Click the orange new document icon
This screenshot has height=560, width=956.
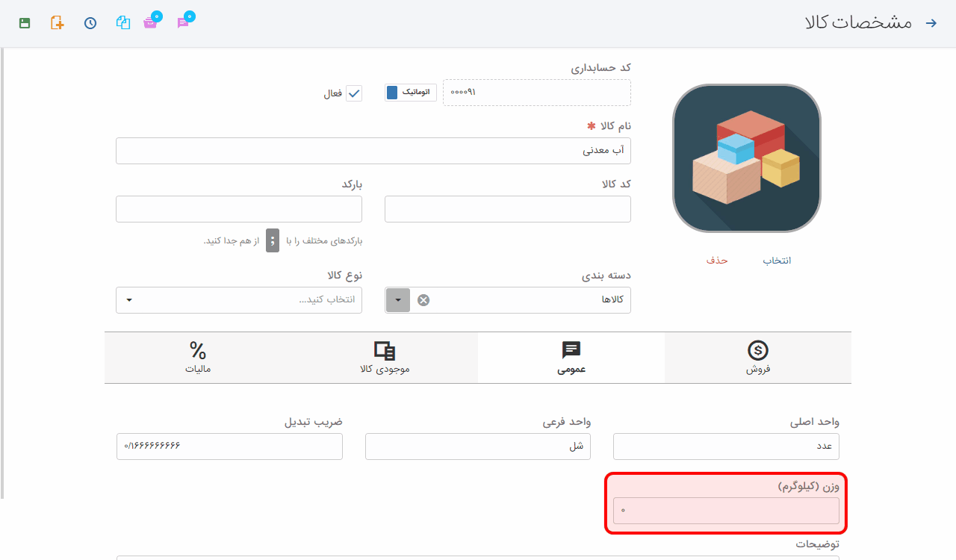point(58,23)
